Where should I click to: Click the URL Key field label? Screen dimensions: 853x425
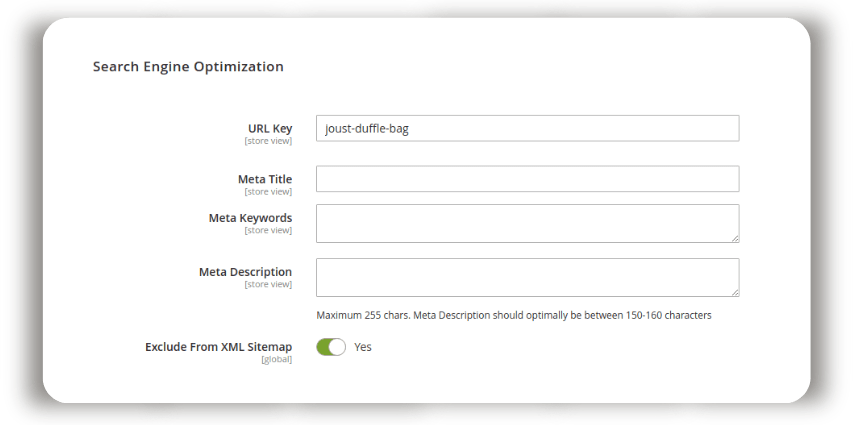270,128
